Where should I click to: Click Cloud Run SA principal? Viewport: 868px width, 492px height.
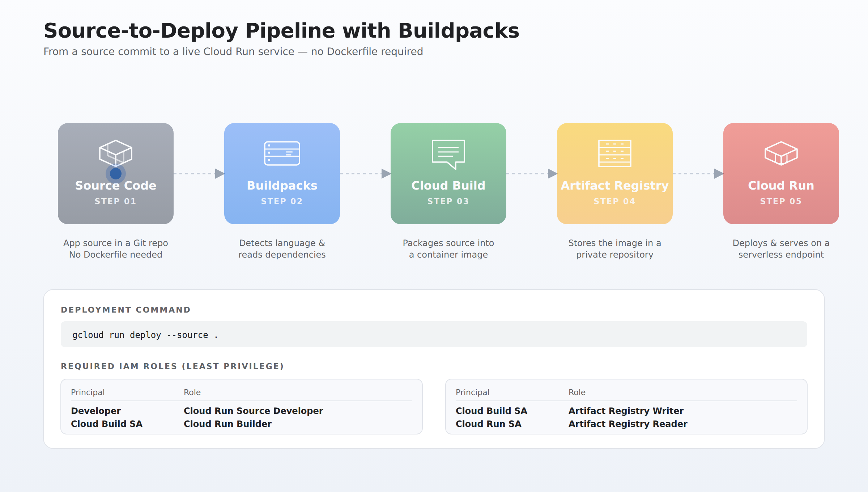click(x=489, y=424)
